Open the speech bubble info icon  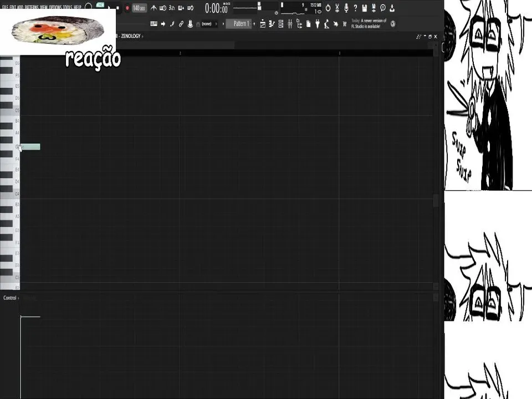[x=383, y=8]
